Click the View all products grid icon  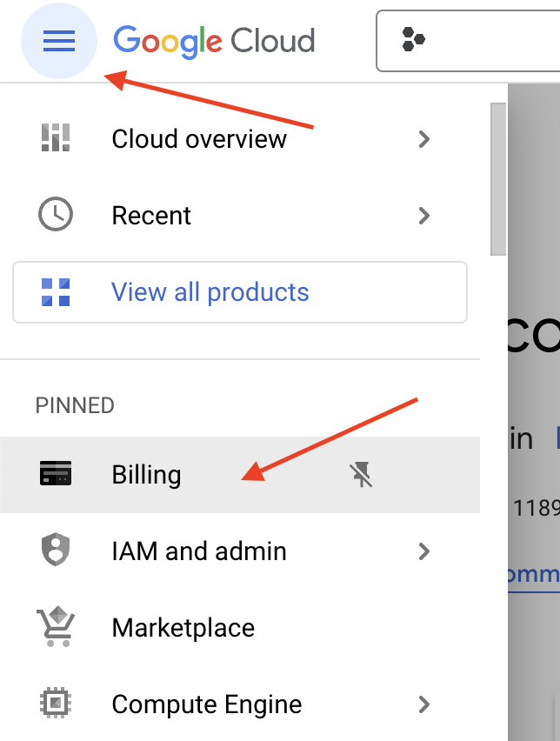56,292
